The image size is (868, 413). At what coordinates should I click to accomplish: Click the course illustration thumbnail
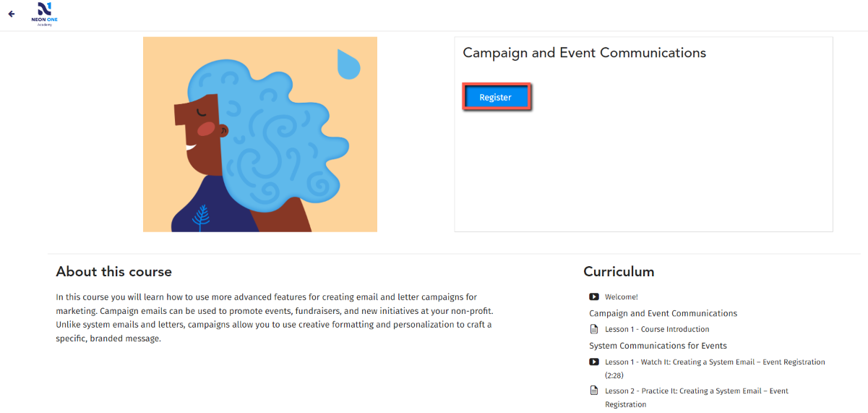coord(260,135)
